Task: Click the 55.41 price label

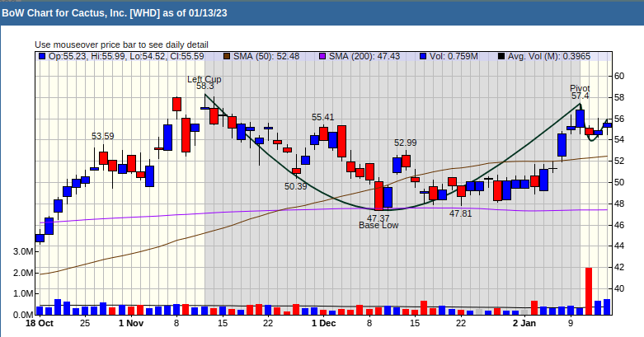Action: [x=322, y=117]
